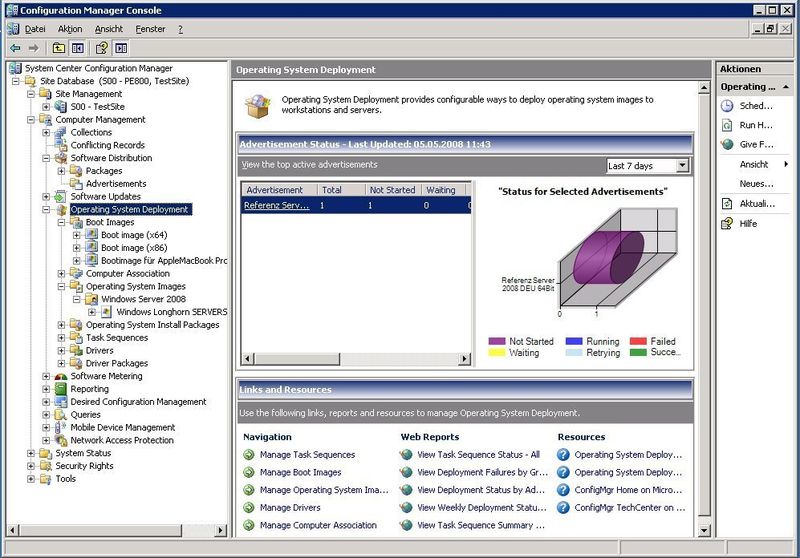Open Manage Operating System Ima... link
800x558 pixels.
click(324, 490)
